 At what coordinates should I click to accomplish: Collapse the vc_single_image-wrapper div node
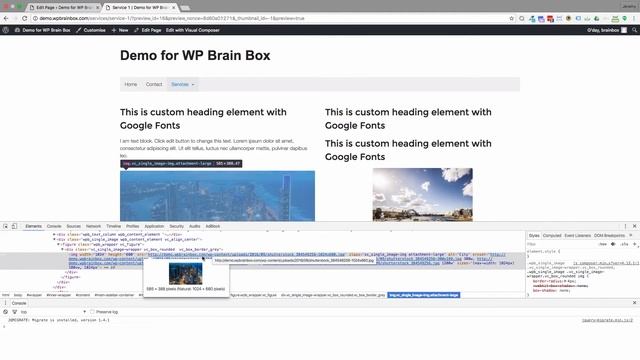coord(62,249)
